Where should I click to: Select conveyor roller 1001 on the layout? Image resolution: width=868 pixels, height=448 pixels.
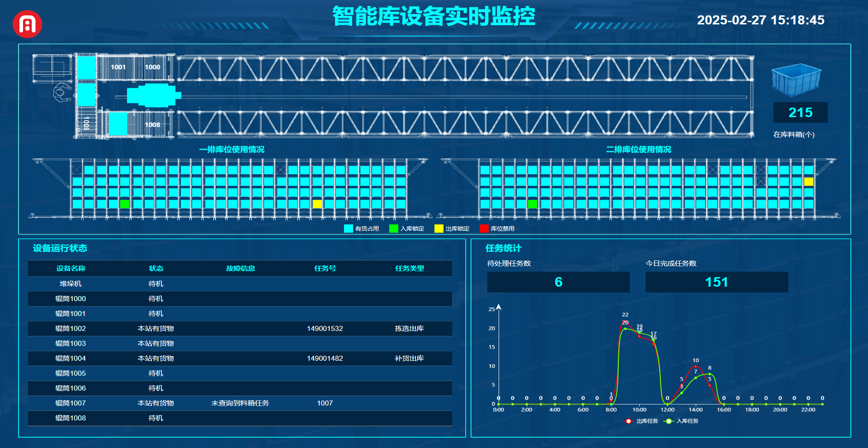(118, 67)
